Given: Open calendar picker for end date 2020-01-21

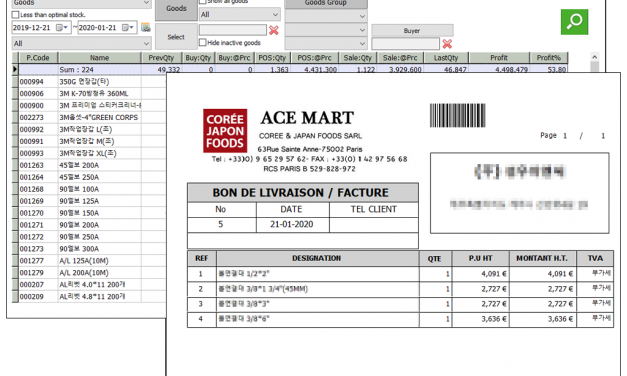Looking at the screenshot, I should coord(128,28).
